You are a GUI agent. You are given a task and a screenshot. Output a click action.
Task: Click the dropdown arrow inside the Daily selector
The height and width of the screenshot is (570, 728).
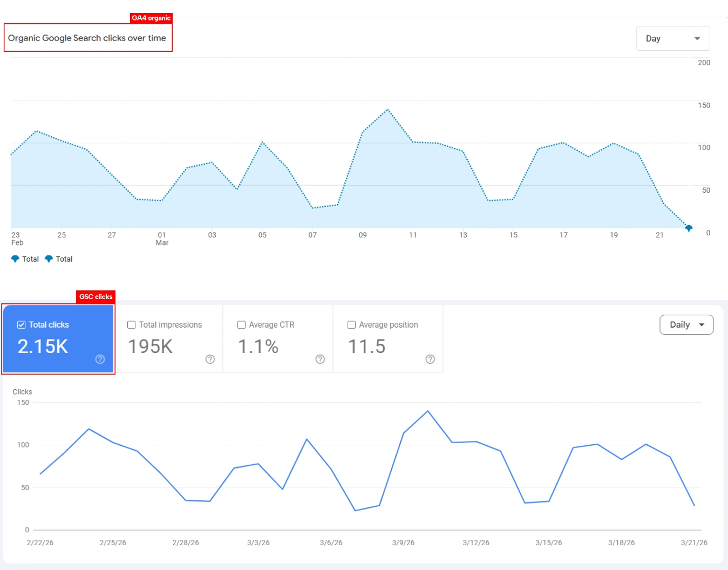pyautogui.click(x=702, y=324)
